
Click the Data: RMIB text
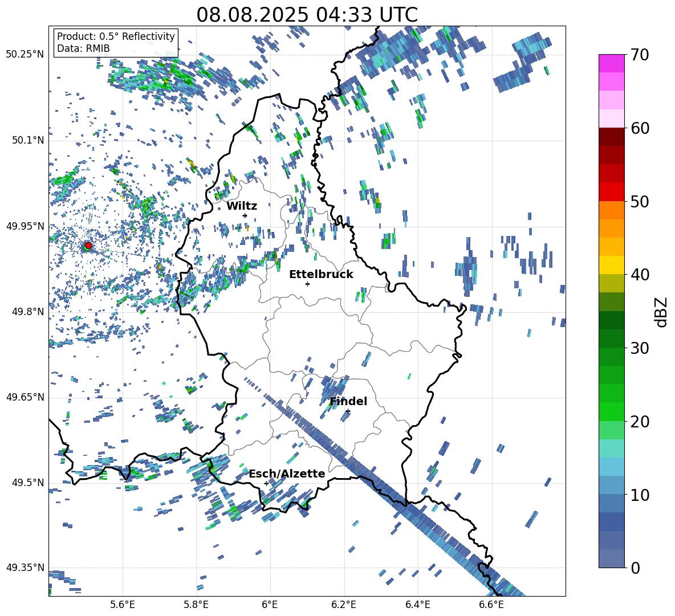point(83,48)
